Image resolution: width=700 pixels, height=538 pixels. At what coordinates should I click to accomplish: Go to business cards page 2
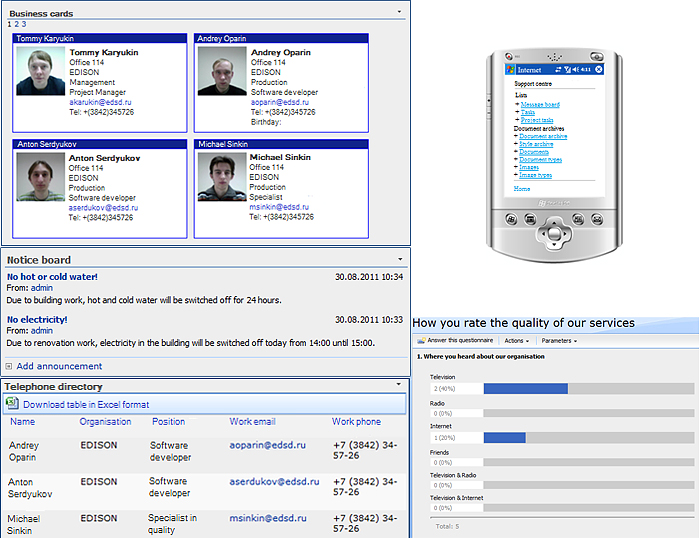pos(17,24)
